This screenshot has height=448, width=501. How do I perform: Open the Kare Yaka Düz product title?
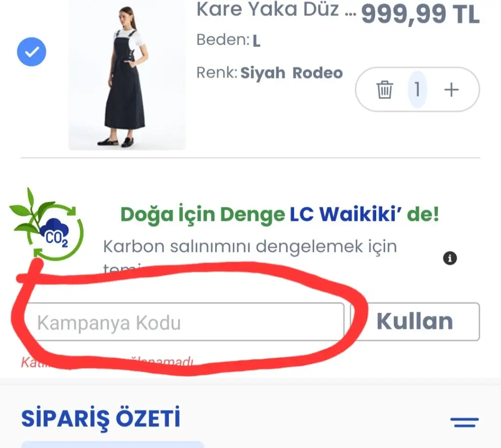(x=276, y=10)
